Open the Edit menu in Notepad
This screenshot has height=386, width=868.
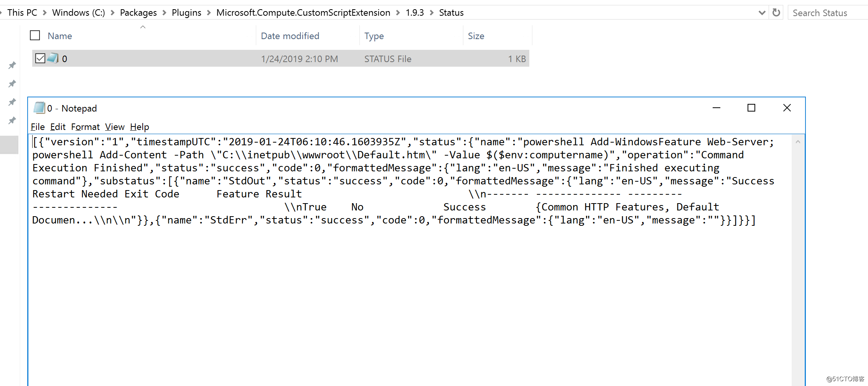coord(58,127)
